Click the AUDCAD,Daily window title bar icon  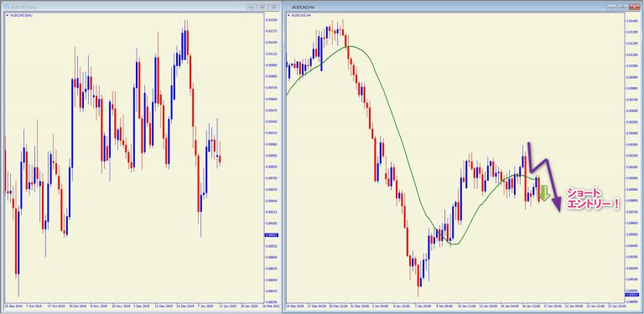pyautogui.click(x=6, y=7)
